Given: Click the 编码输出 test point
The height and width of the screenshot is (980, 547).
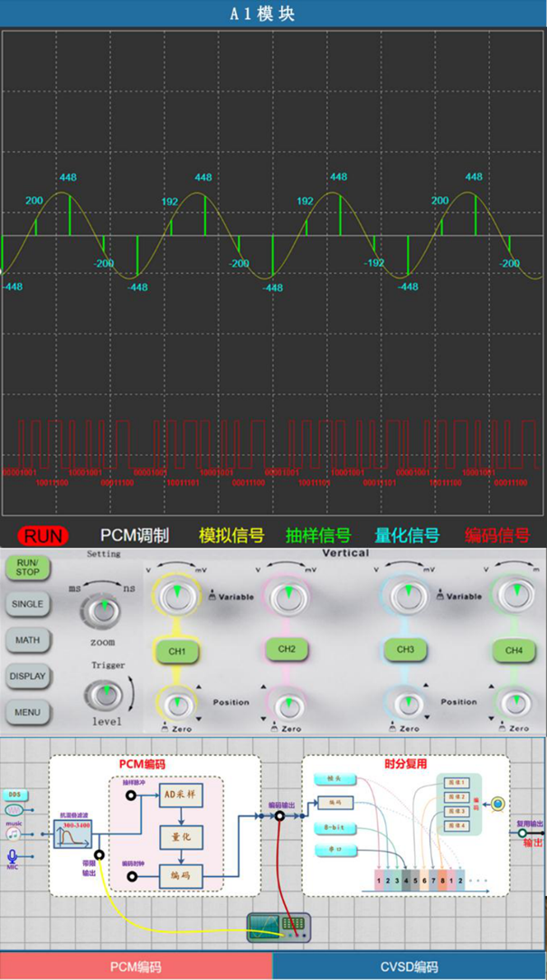Looking at the screenshot, I should [280, 815].
